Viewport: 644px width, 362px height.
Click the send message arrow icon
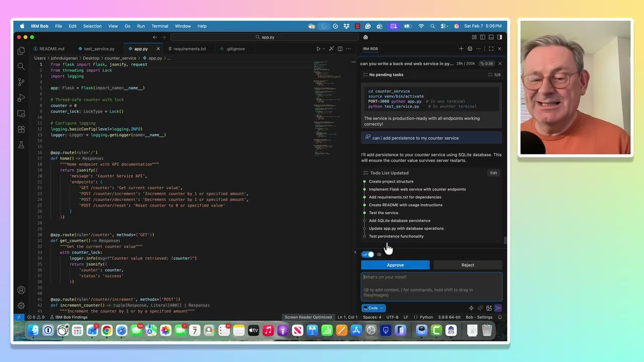[x=498, y=308]
